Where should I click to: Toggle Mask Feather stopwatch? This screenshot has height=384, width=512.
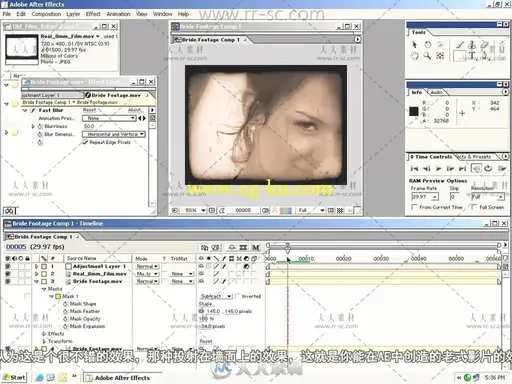pos(66,311)
